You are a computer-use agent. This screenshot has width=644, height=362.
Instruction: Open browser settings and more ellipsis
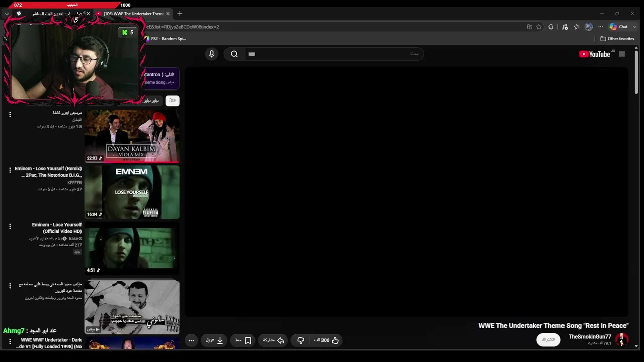[x=600, y=27]
